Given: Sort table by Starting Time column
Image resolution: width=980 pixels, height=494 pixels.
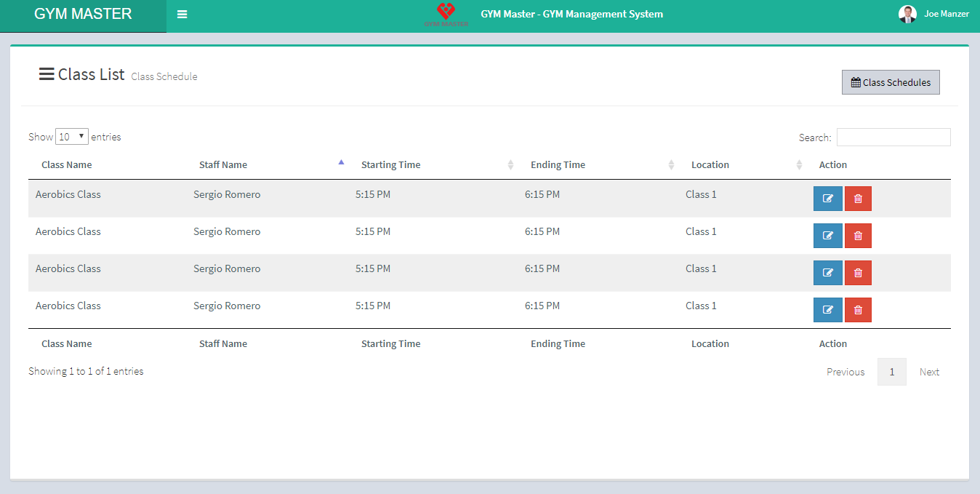Looking at the screenshot, I should [390, 165].
